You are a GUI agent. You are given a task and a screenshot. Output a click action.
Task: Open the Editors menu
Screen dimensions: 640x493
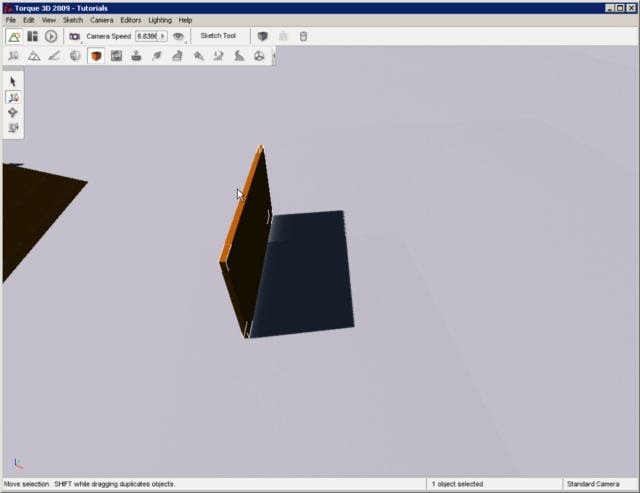pyautogui.click(x=131, y=20)
